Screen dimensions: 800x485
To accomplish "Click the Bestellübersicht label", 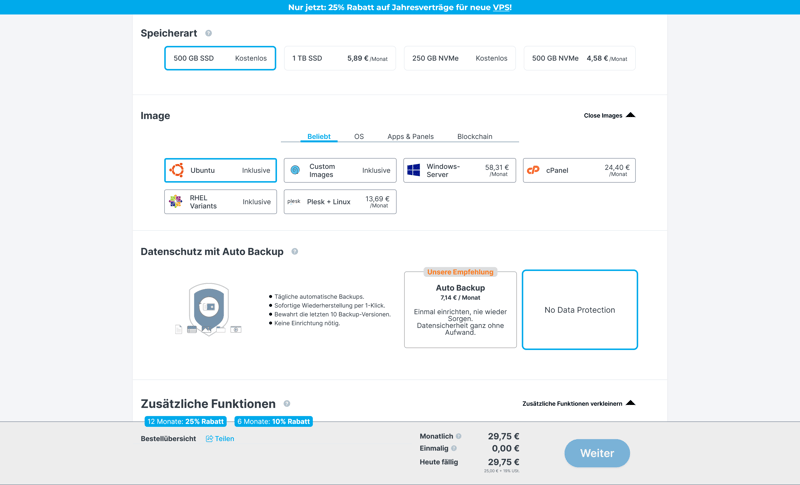I will click(x=168, y=439).
